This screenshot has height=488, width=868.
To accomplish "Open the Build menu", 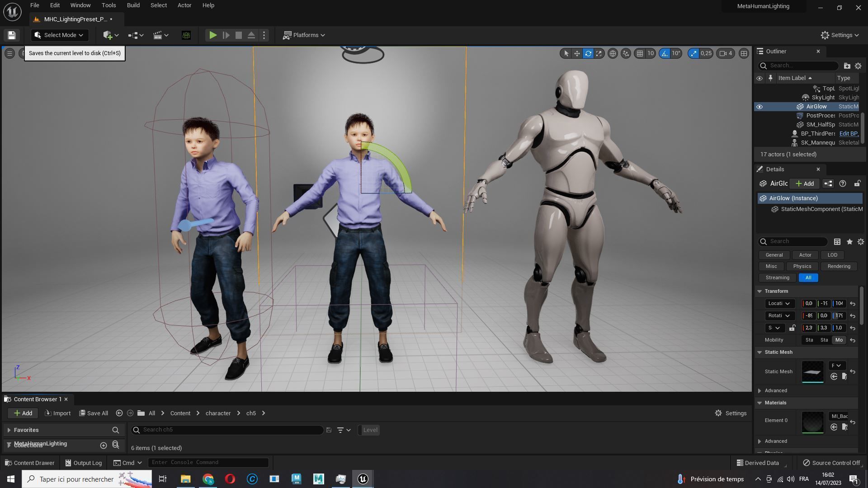I will (133, 5).
